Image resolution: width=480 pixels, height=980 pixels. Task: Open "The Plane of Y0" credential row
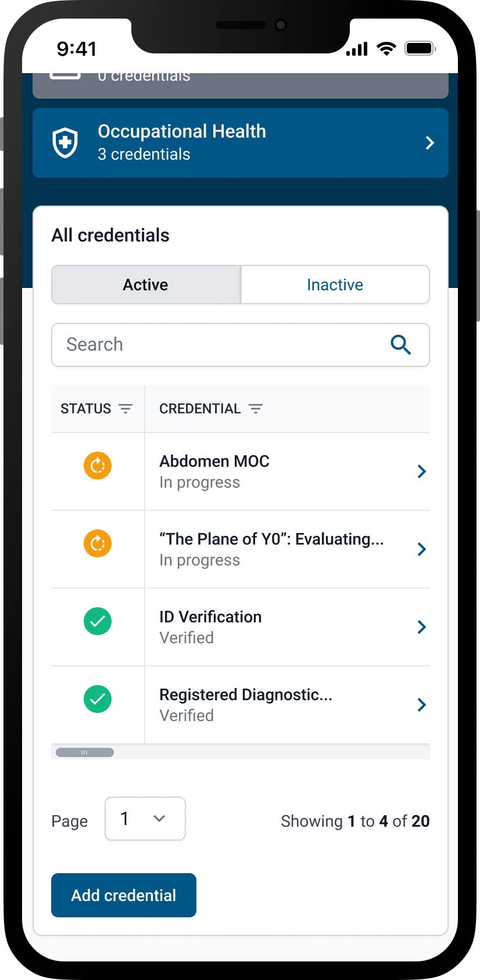click(x=241, y=549)
